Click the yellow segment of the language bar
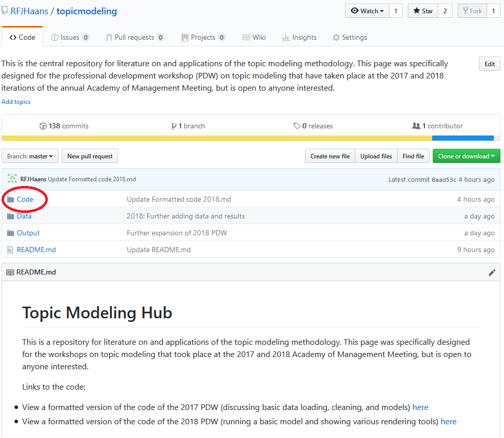The height and width of the screenshot is (438, 504). (x=217, y=138)
